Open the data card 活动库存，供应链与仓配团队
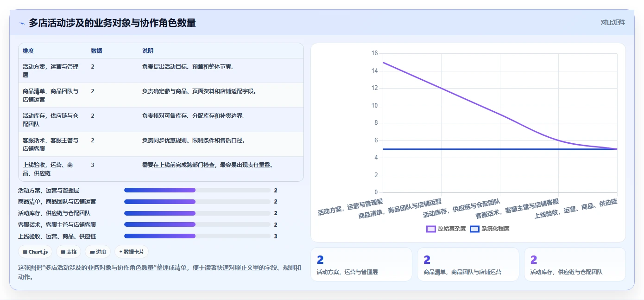This screenshot has height=300, width=644. pos(575,264)
